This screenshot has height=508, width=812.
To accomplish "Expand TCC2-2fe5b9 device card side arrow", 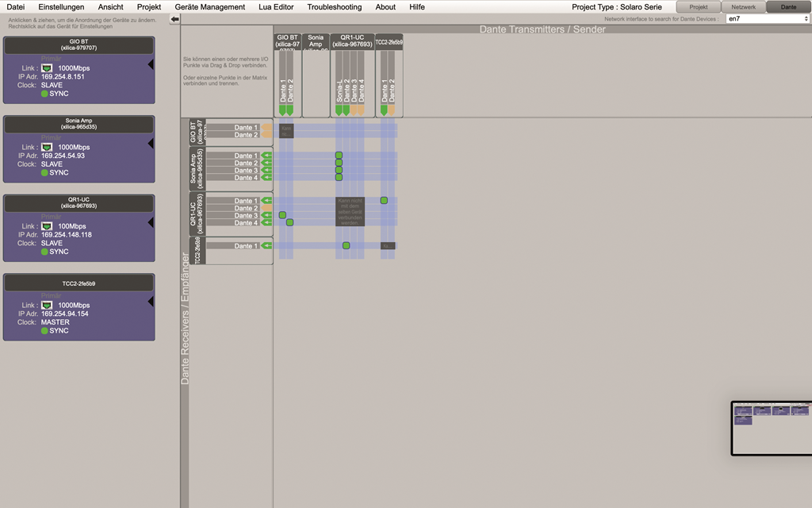I will point(151,301).
